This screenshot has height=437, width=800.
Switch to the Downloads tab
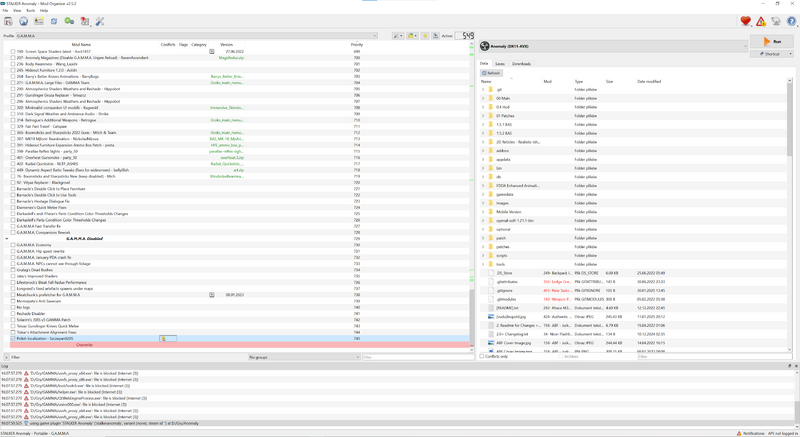point(521,64)
